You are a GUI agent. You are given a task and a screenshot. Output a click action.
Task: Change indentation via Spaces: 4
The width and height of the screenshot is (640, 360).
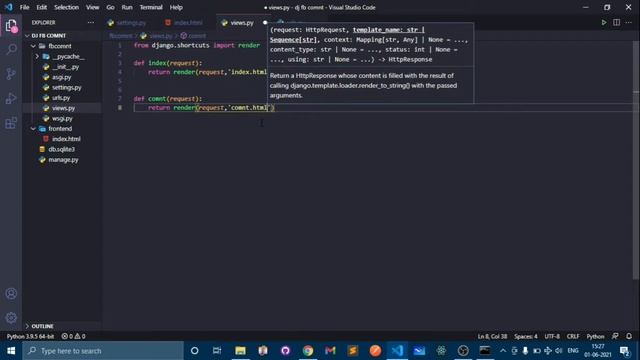coord(526,336)
